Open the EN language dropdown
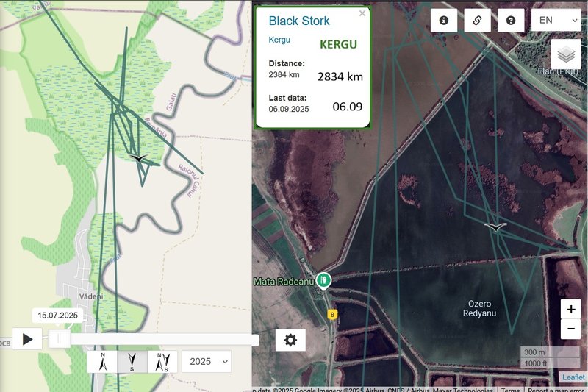The height and width of the screenshot is (392, 588). click(556, 21)
